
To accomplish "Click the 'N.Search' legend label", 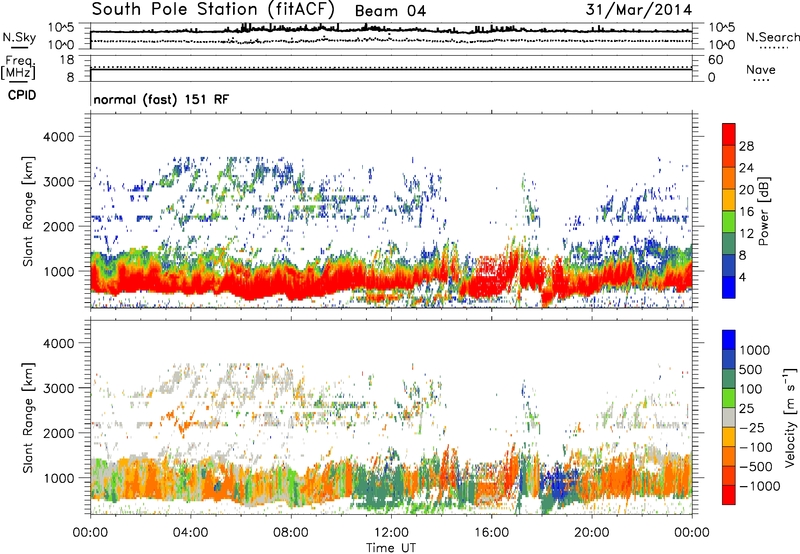I will coord(772,37).
